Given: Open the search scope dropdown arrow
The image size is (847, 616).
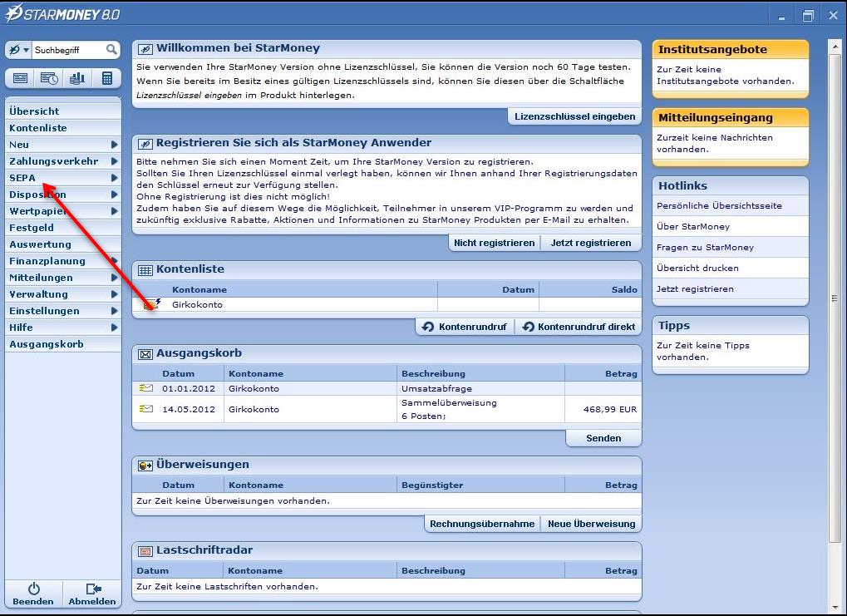Looking at the screenshot, I should 26,51.
